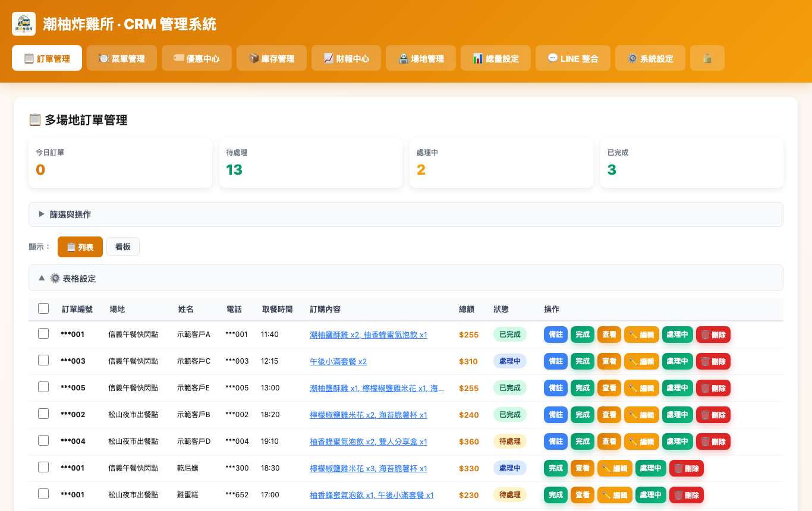Click the pencil 編輯 button for 雞蛋糕
Screen dimensions: 812x511
(615, 495)
